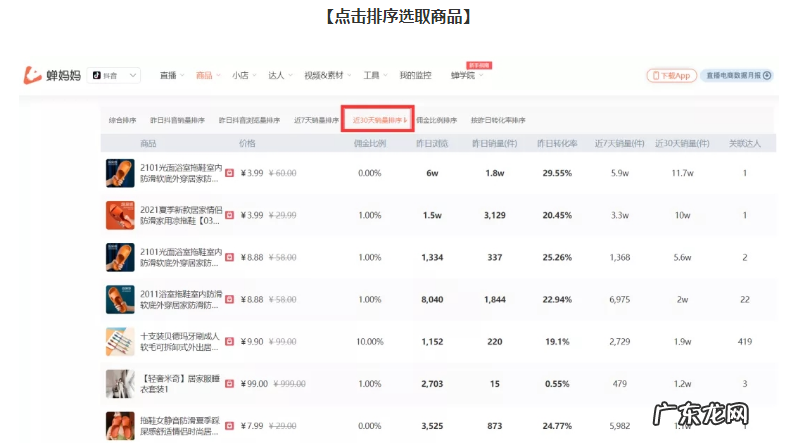The height and width of the screenshot is (443, 787).
Task: Sort by 昨日抖音浏览量排序
Action: point(249,120)
